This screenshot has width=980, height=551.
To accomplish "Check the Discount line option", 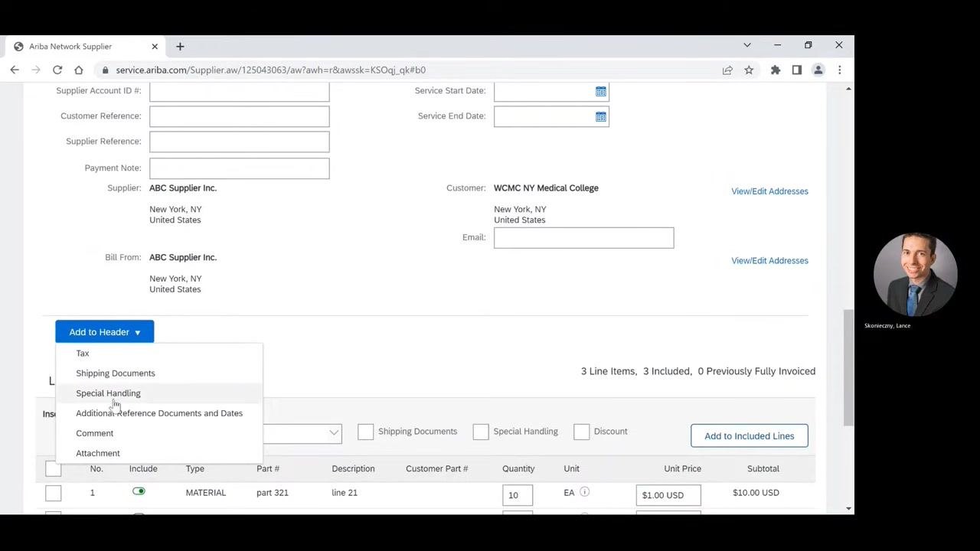I will tap(582, 432).
